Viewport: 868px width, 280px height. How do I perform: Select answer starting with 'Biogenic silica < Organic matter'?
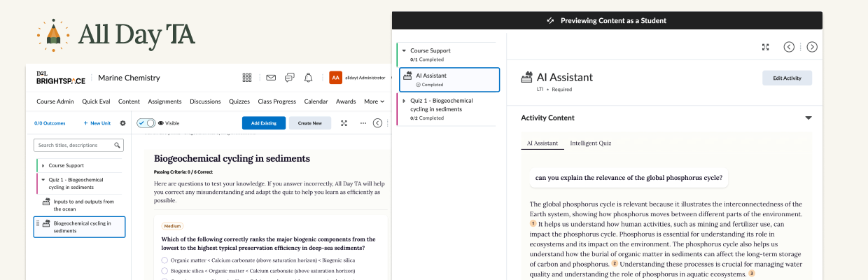164,270
